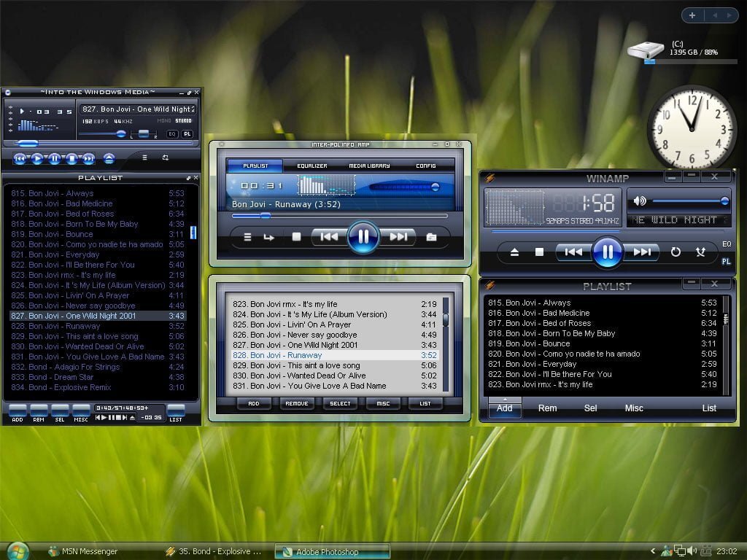Click the speaker volume icon in Winamp window
The height and width of the screenshot is (560, 747).
(x=640, y=201)
